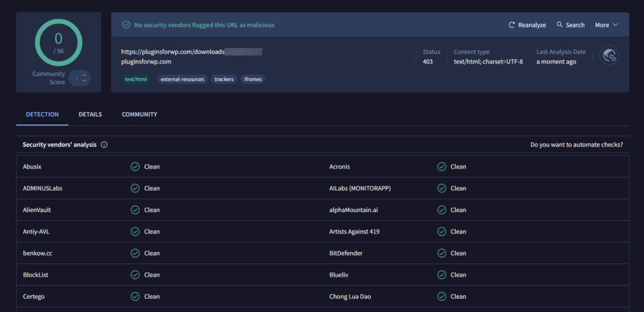
Task: Click the Clean result text for BitDefender
Action: point(458,253)
